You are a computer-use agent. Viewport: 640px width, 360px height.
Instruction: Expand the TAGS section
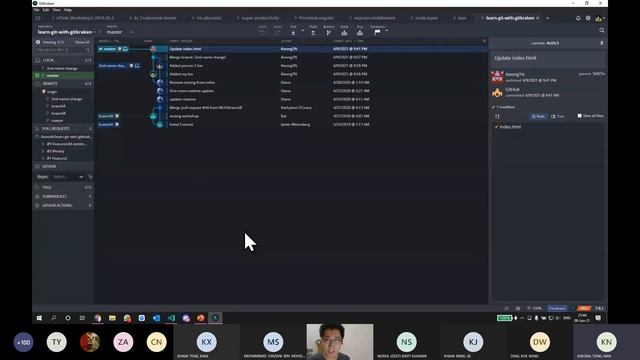click(63, 187)
